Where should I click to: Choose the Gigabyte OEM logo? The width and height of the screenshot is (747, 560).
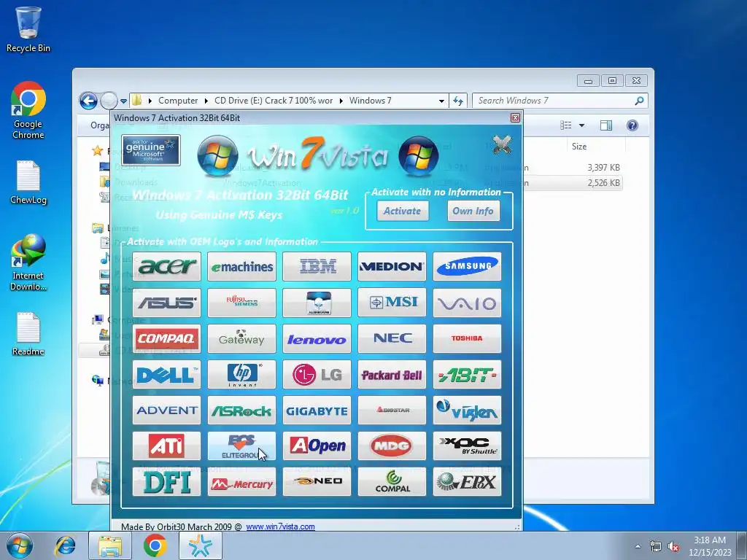click(317, 411)
